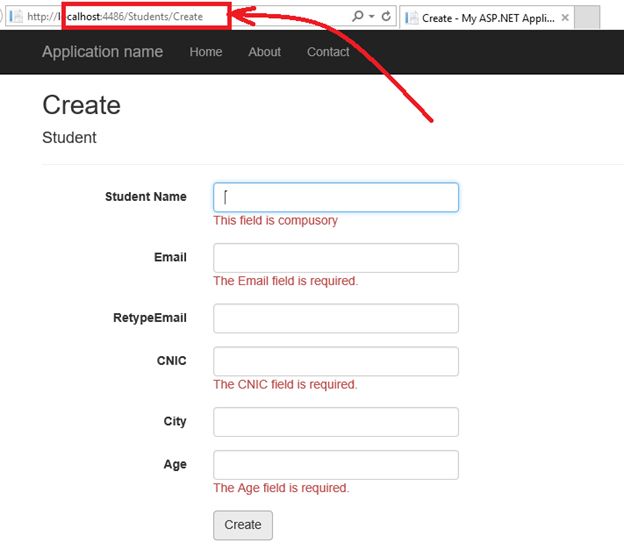
Task: Click the Student subheading text
Action: [69, 138]
